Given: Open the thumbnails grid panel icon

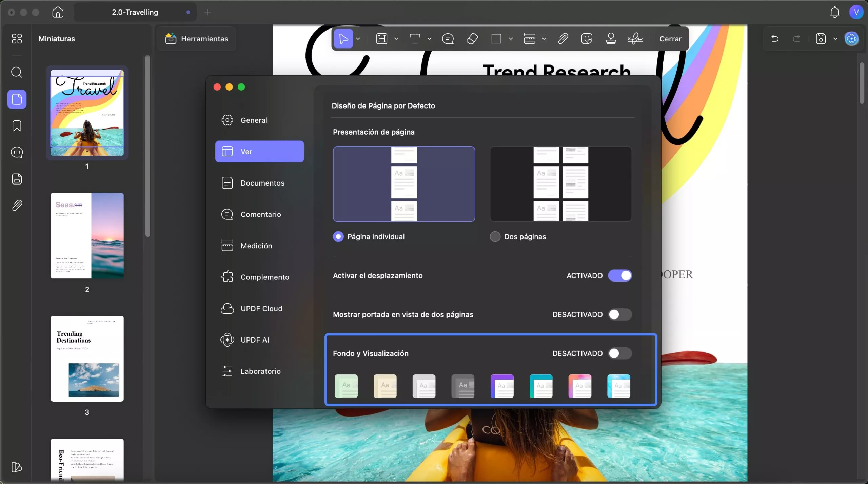Looking at the screenshot, I should 17,39.
